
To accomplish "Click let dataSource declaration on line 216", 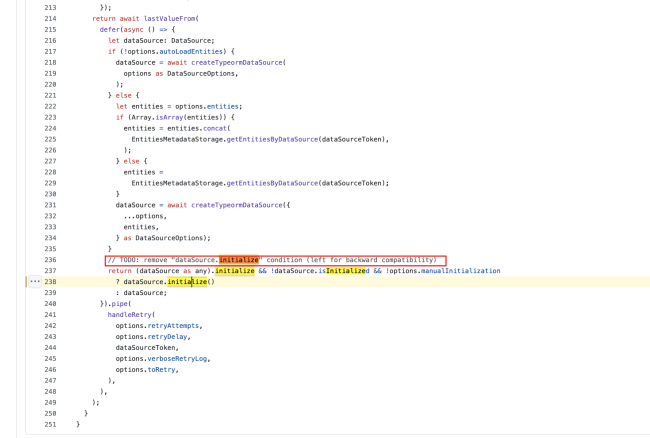I will click(161, 41).
